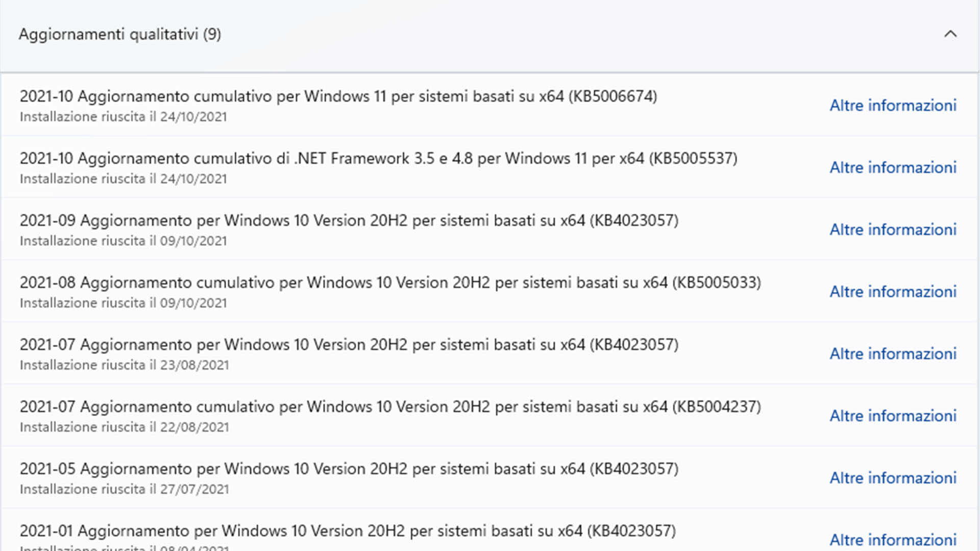Select the 2021-08 cumulative update KB5005033 title

[390, 283]
